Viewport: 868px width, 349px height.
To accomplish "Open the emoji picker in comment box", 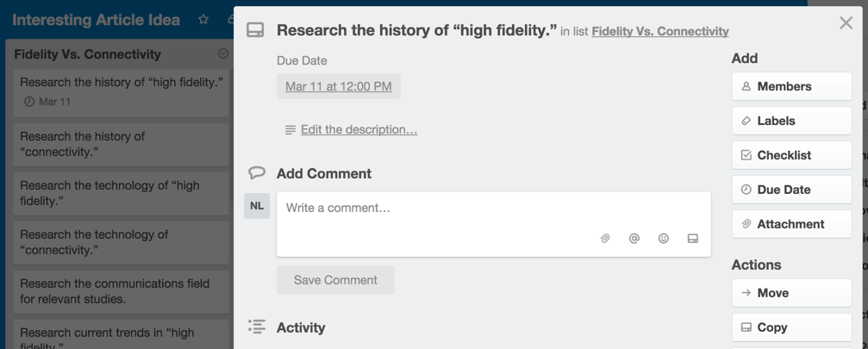I will (x=664, y=239).
